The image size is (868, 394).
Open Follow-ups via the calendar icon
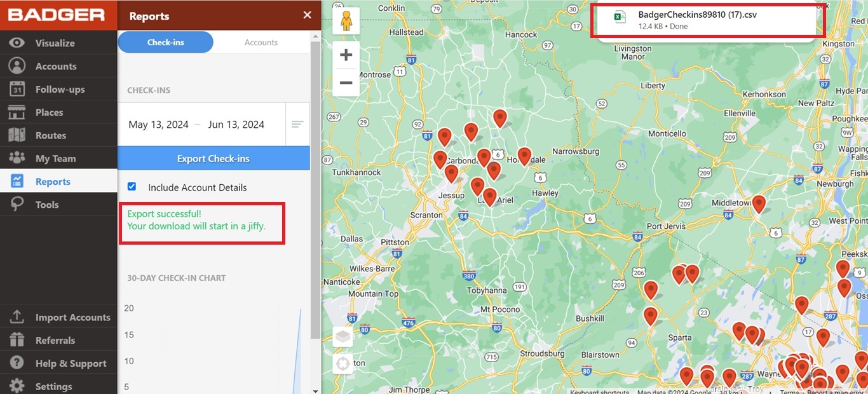17,90
